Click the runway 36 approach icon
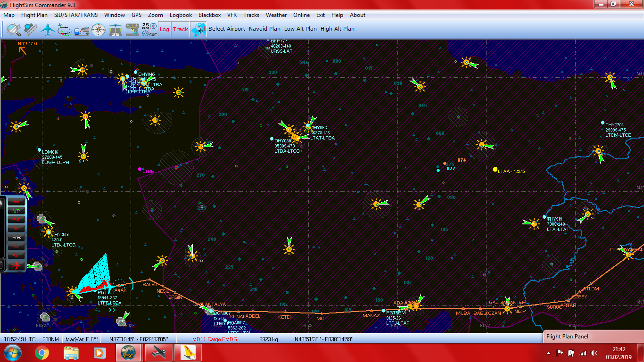Image resolution: width=644 pixels, height=362 pixels. coord(116,29)
